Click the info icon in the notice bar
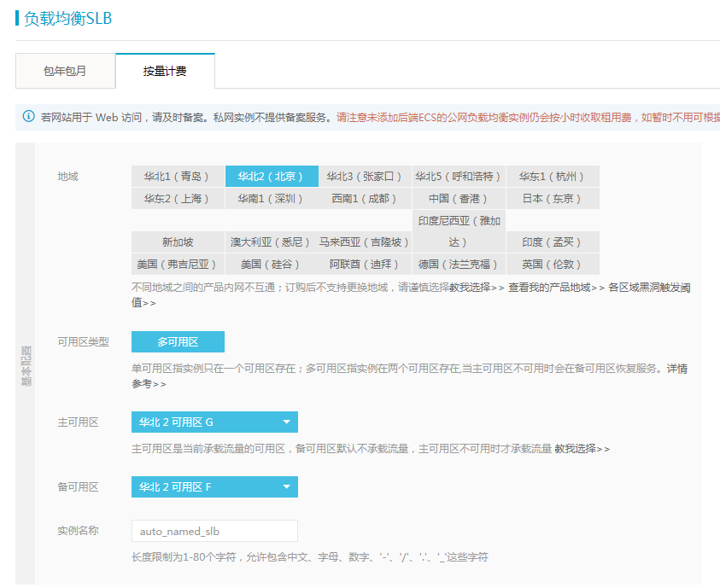The width and height of the screenshot is (720, 588). pyautogui.click(x=28, y=117)
